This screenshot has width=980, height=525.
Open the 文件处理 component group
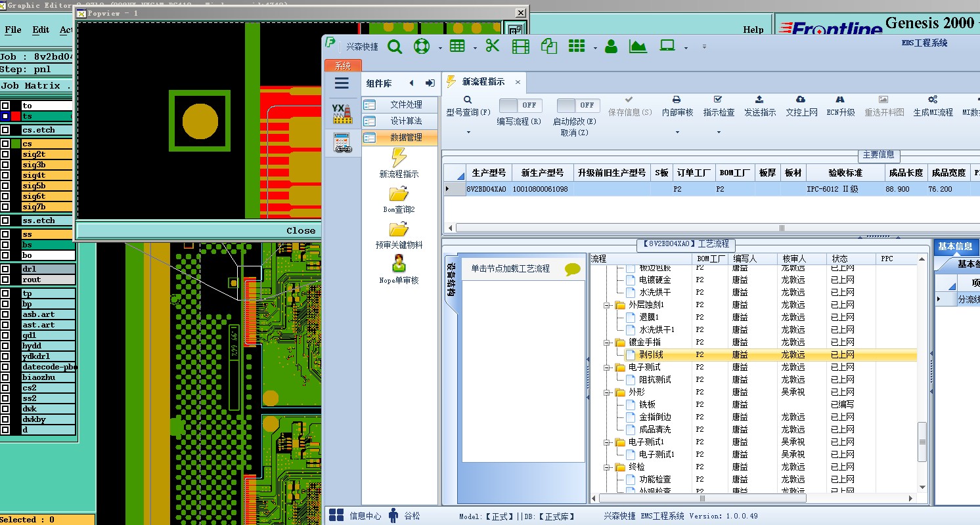click(x=400, y=104)
